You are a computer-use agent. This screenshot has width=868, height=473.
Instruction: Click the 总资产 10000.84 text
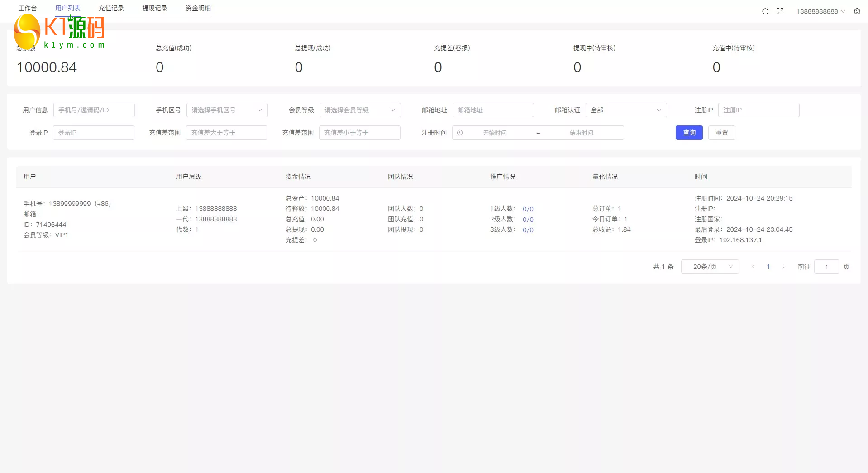[312, 198]
